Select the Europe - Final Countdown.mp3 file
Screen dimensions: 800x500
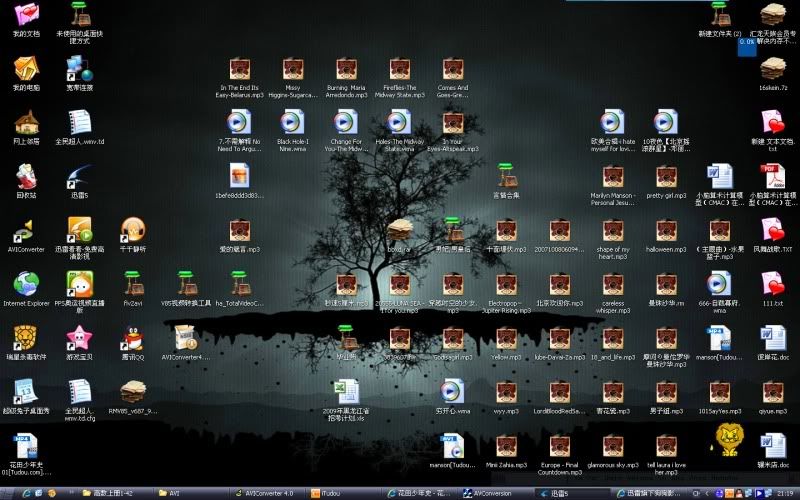tap(560, 446)
